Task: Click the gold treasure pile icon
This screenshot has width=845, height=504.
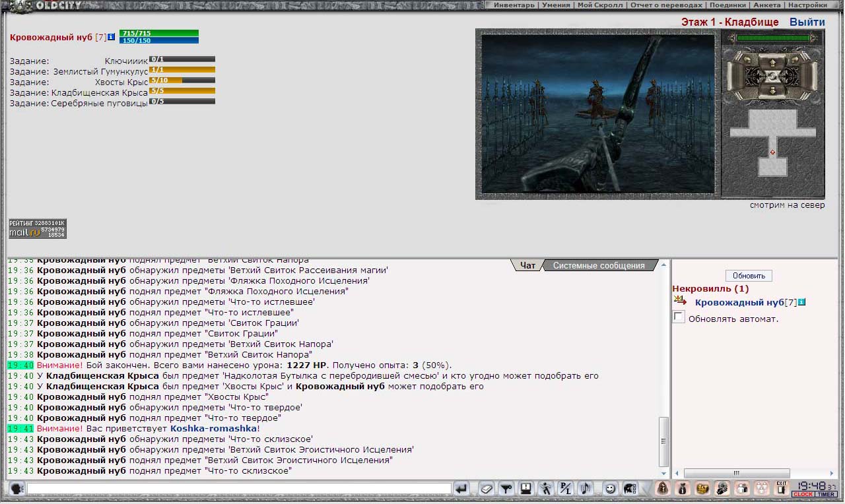Action: click(702, 489)
